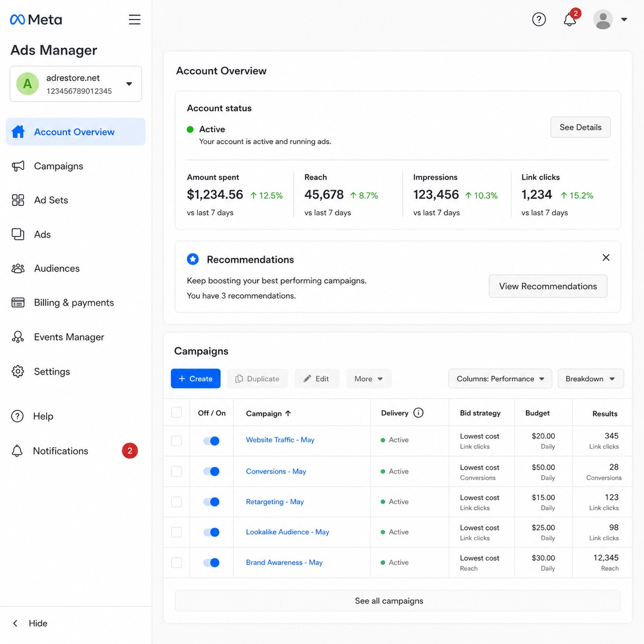Click the Meta logo
The height and width of the screenshot is (644, 644).
coord(36,20)
